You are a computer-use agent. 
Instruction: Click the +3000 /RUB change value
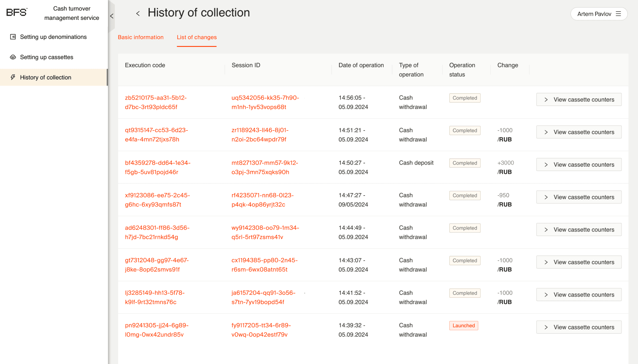506,167
